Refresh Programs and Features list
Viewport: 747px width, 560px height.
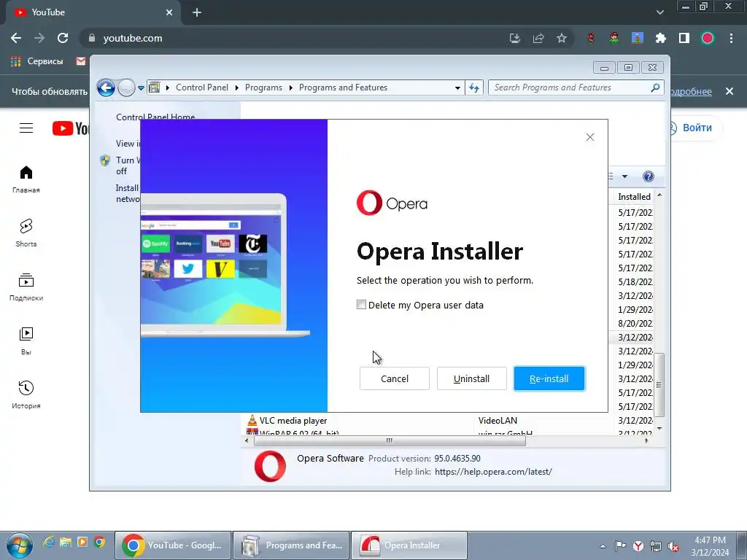[474, 87]
